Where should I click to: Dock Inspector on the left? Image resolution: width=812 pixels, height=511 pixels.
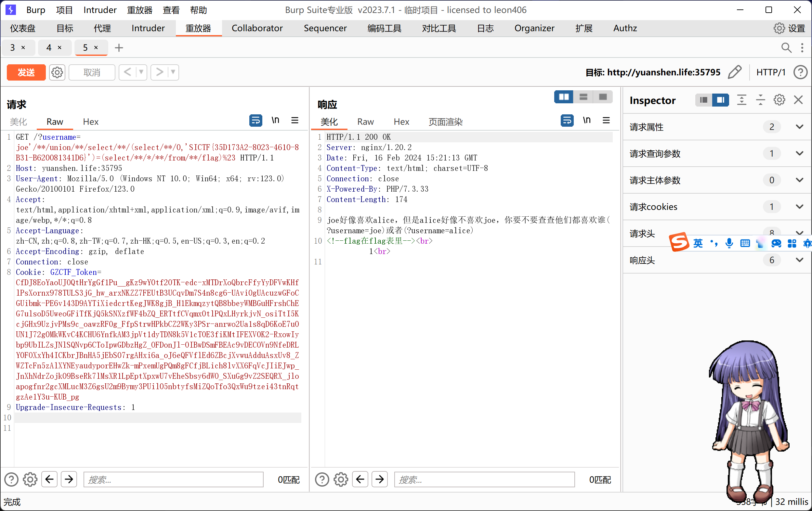tap(703, 100)
